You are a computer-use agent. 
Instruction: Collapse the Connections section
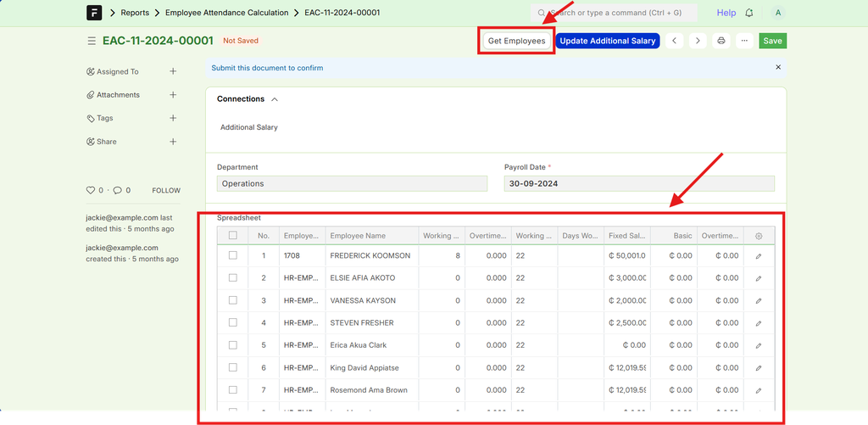point(275,99)
